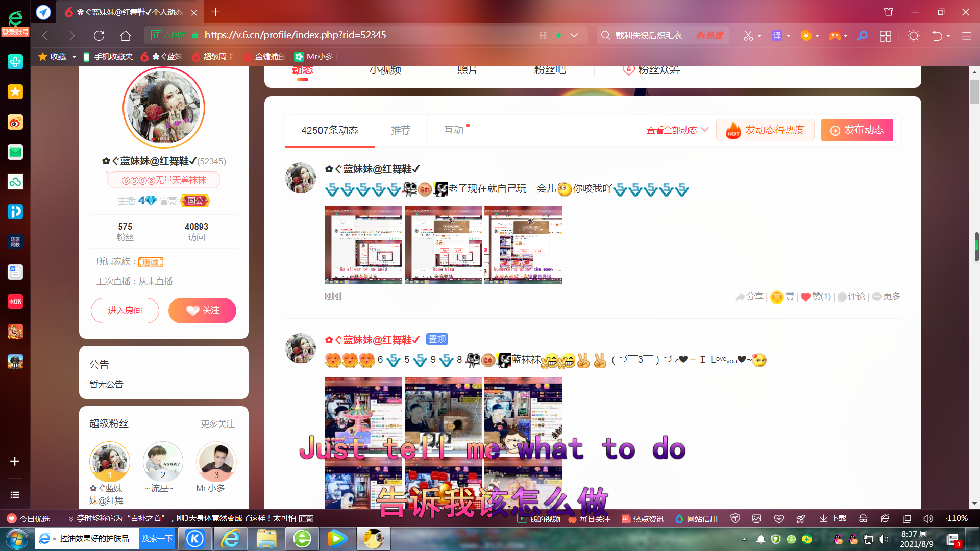Screen dimensions: 980x551
Task: Open the game controller icon in toolbar
Action: point(835,36)
